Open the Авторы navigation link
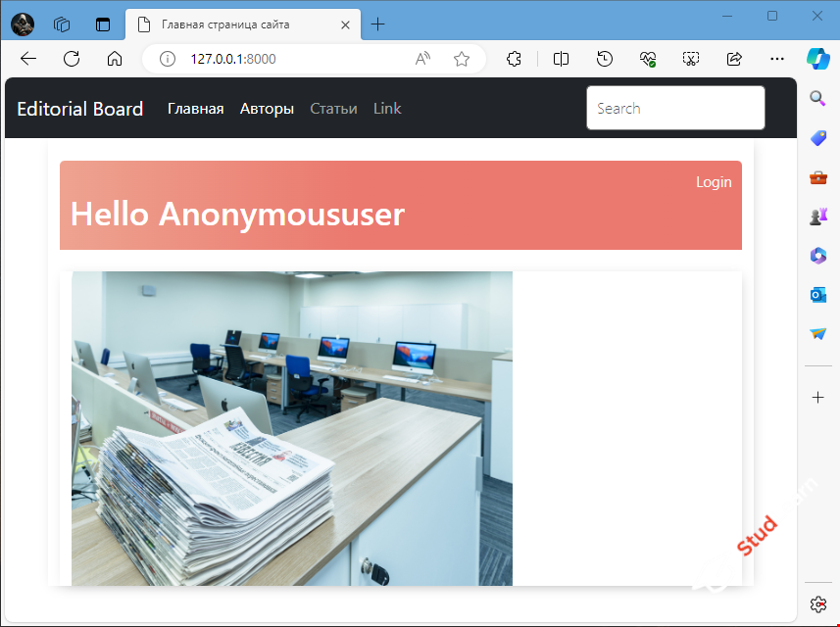 coord(267,109)
